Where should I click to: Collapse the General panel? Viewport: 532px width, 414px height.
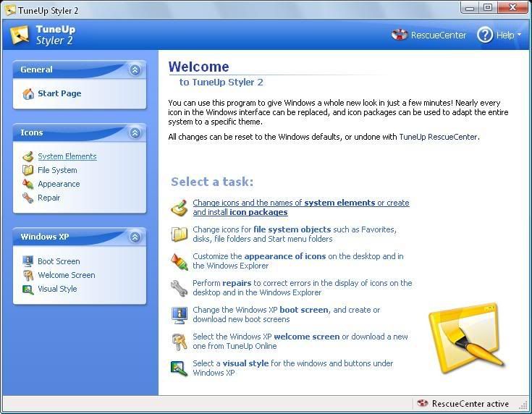tap(135, 70)
